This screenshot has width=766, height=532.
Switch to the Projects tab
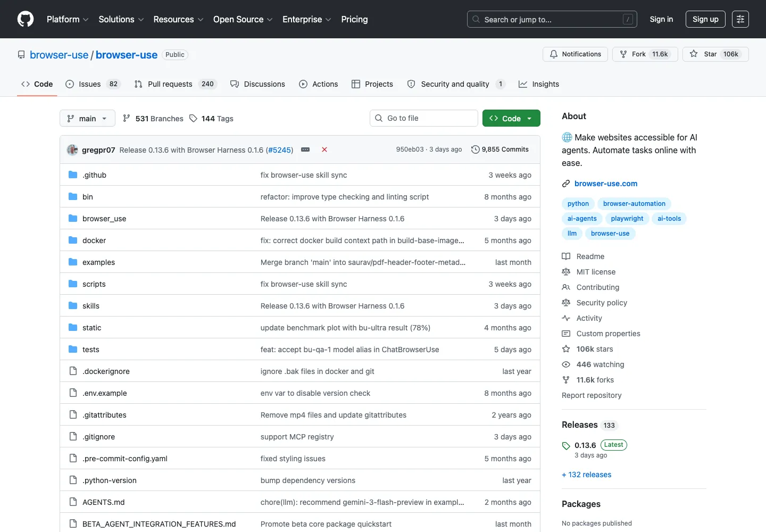pyautogui.click(x=372, y=84)
